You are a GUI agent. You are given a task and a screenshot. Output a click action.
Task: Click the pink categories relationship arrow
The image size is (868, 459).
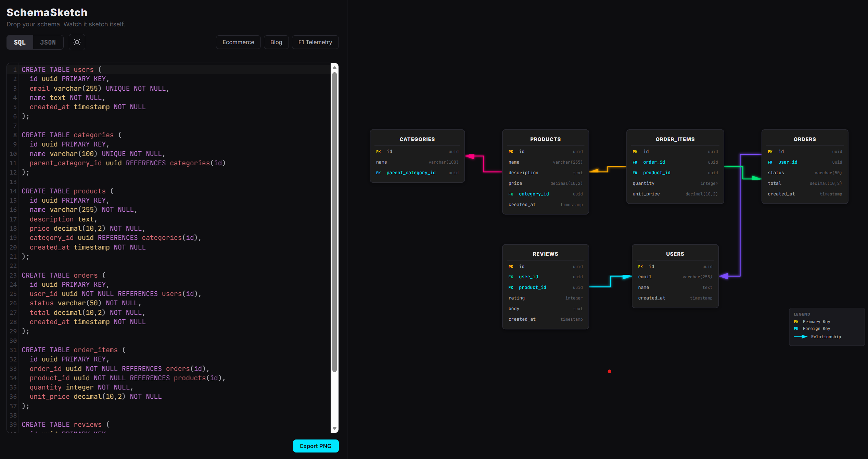pyautogui.click(x=483, y=164)
